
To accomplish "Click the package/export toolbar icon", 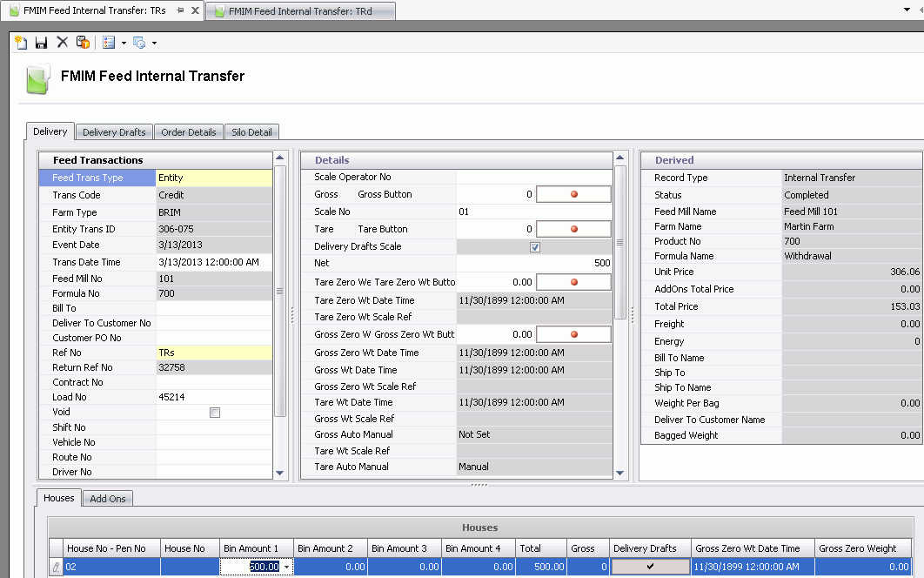I will (x=83, y=42).
